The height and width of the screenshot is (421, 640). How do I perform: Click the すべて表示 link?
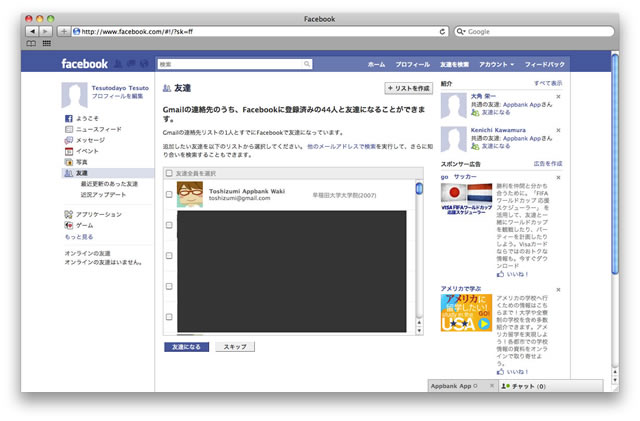tap(548, 83)
